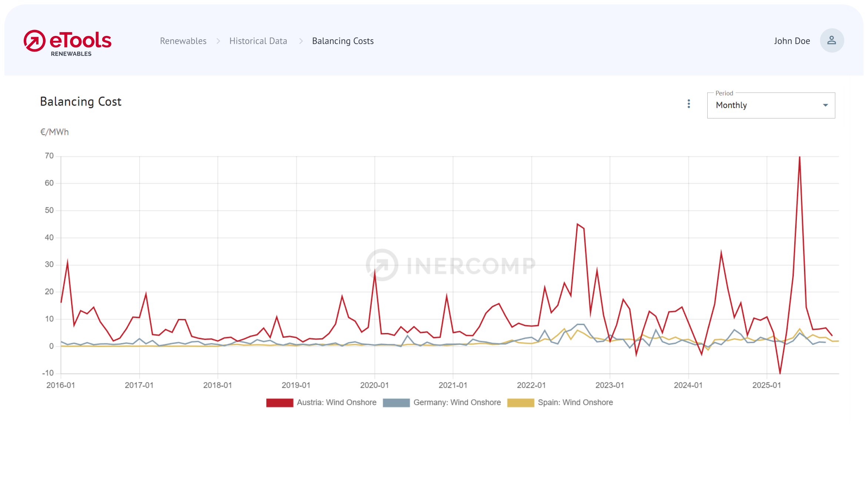Hide the Austria: Wind Onshore series
This screenshot has width=868, height=493.
[x=336, y=403]
